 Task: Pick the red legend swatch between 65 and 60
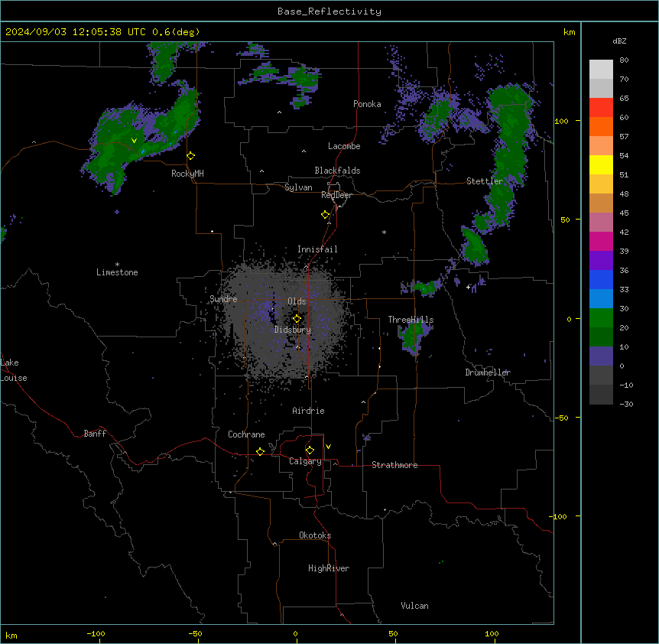click(601, 108)
